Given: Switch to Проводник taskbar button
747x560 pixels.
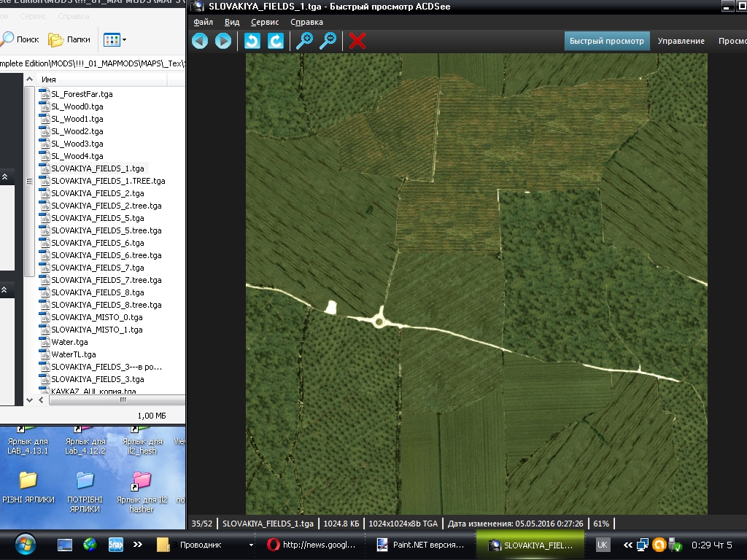Looking at the screenshot, I should (x=205, y=545).
